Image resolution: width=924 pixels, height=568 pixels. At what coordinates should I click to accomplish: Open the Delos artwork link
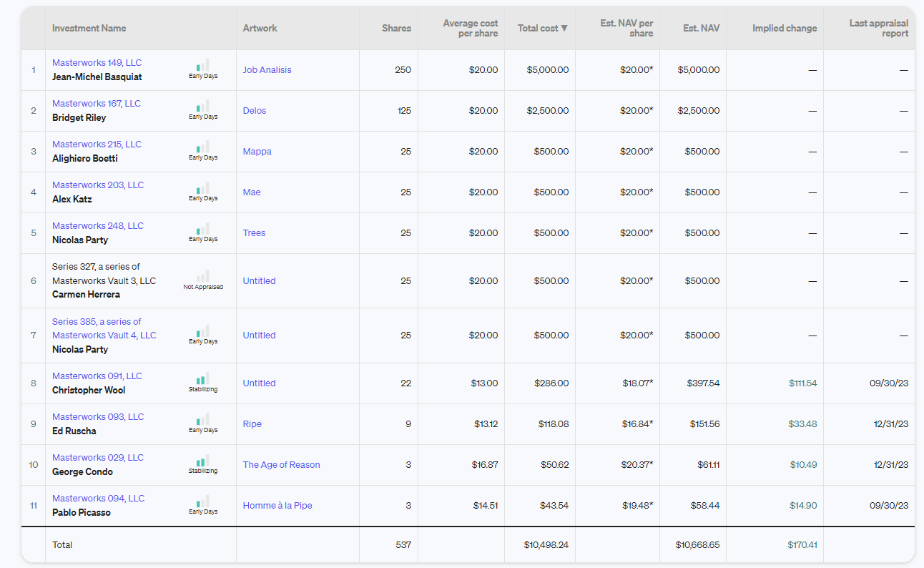tap(255, 110)
